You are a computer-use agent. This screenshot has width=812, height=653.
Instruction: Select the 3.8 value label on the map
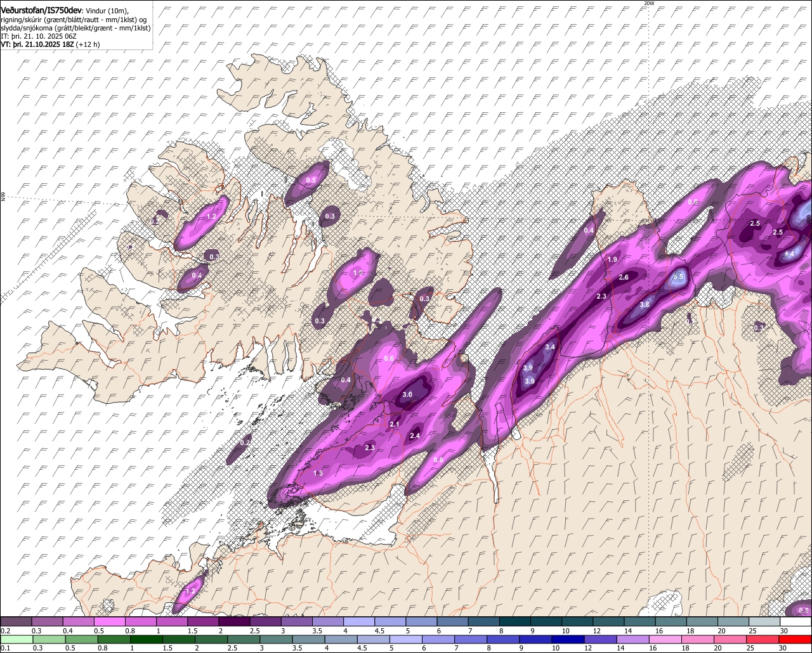click(644, 304)
